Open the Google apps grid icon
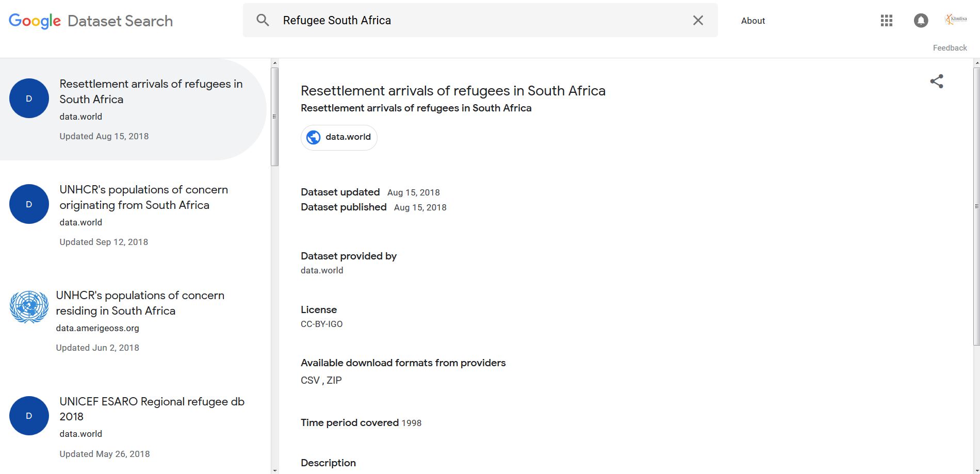The image size is (980, 474). point(886,21)
